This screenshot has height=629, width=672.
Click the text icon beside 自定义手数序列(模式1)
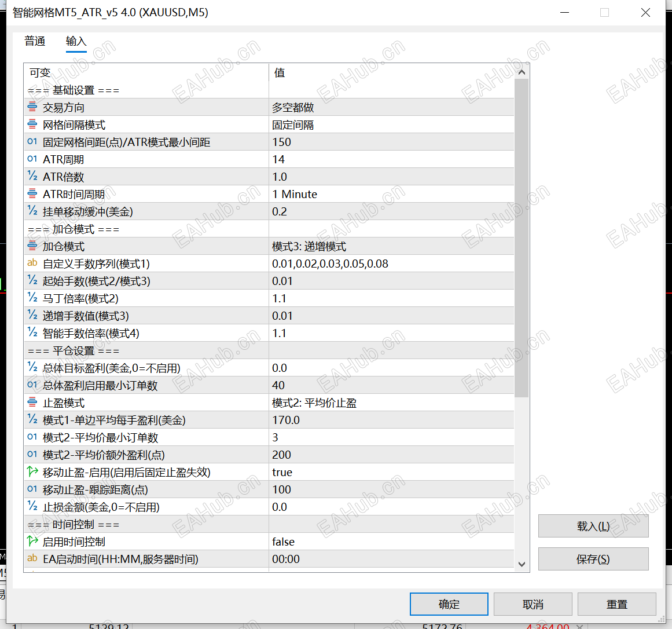coord(32,263)
